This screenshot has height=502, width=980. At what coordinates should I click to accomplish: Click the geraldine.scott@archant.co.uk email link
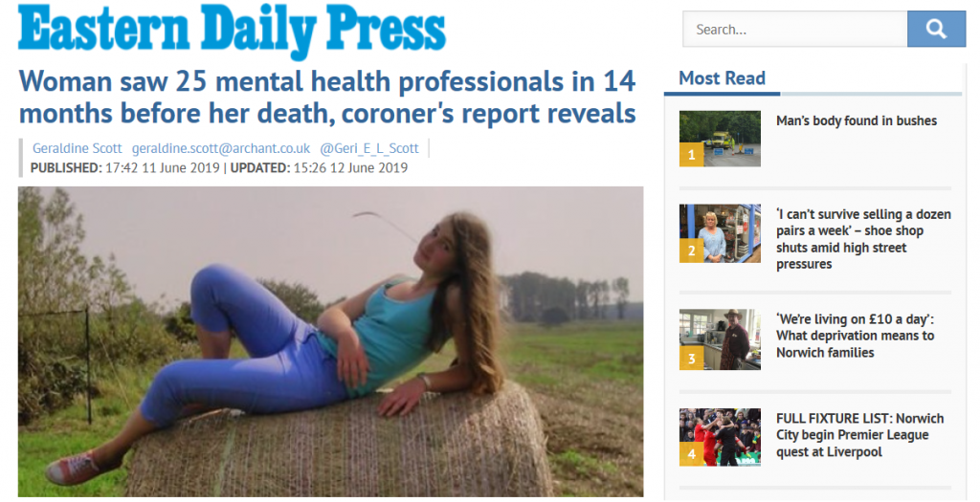pos(221,148)
